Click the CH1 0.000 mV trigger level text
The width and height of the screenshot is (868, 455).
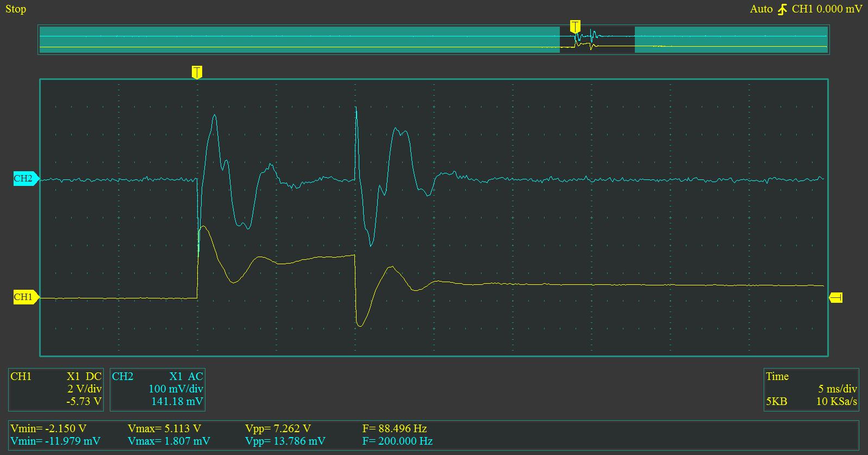click(x=827, y=9)
